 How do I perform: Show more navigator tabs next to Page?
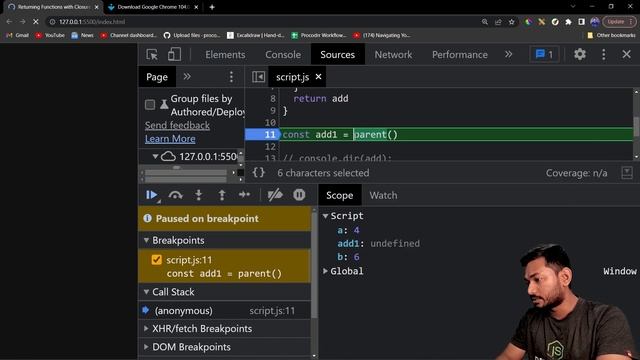[x=187, y=77]
